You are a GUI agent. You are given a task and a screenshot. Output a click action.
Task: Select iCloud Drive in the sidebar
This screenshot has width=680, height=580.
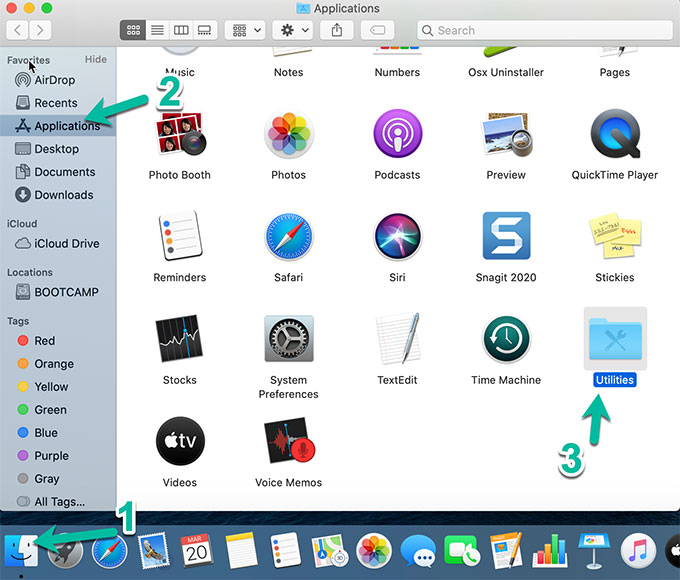tap(66, 243)
